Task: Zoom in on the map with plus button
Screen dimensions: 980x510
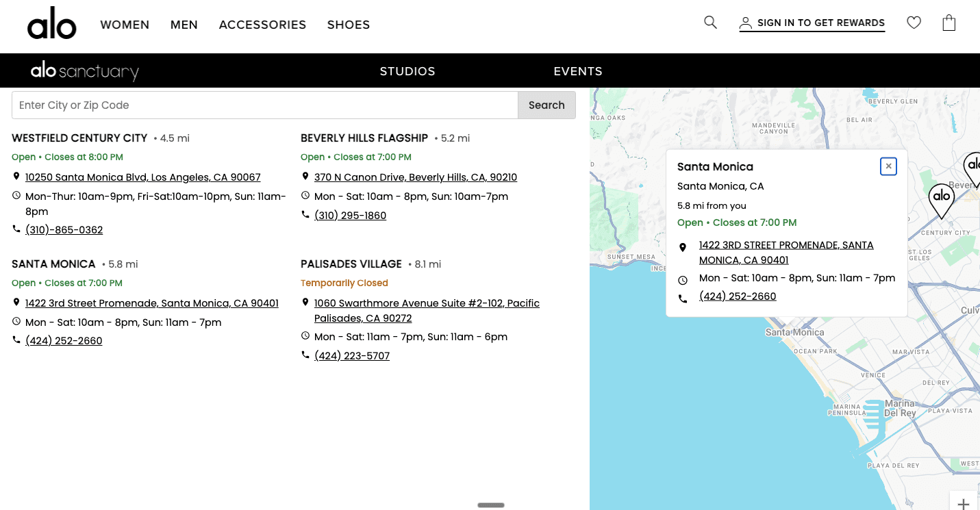Action: pos(964,503)
